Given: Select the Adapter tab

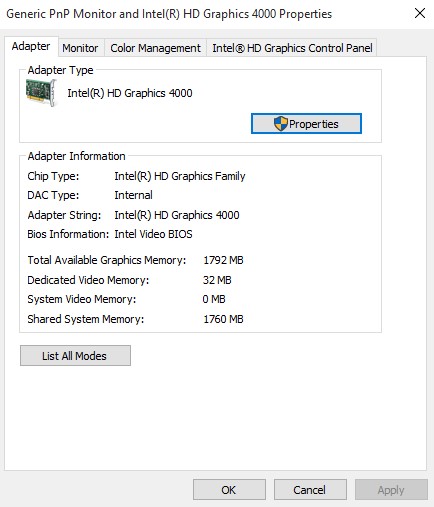Looking at the screenshot, I should click(x=31, y=46).
